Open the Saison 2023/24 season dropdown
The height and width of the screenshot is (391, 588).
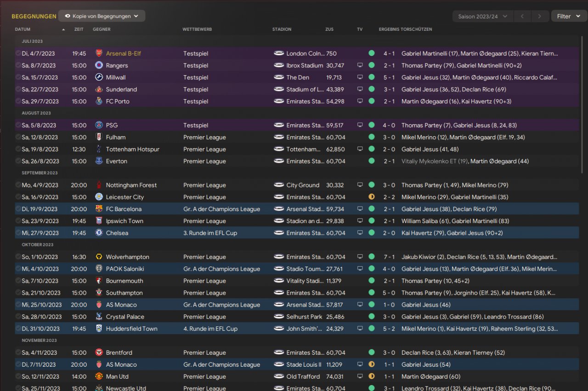(482, 17)
